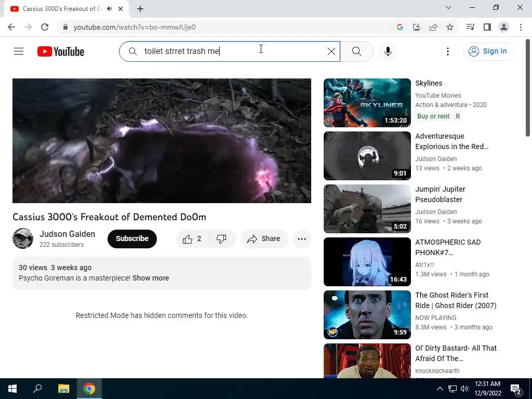
Task: Share the video
Action: 264,239
